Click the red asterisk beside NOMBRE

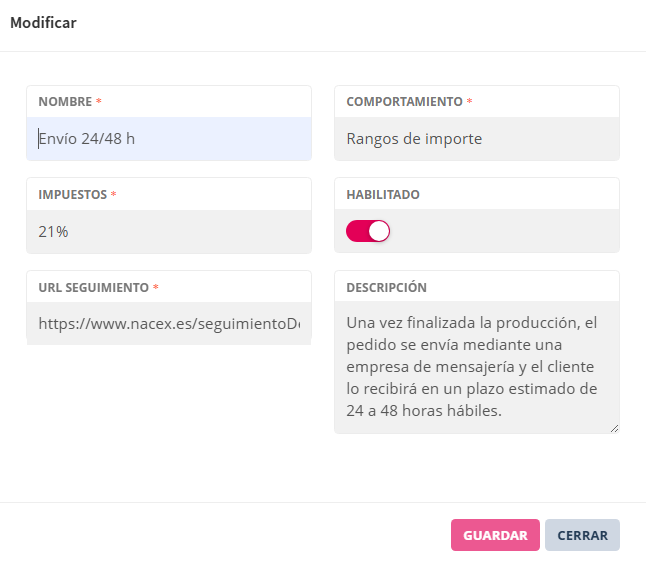(x=99, y=102)
